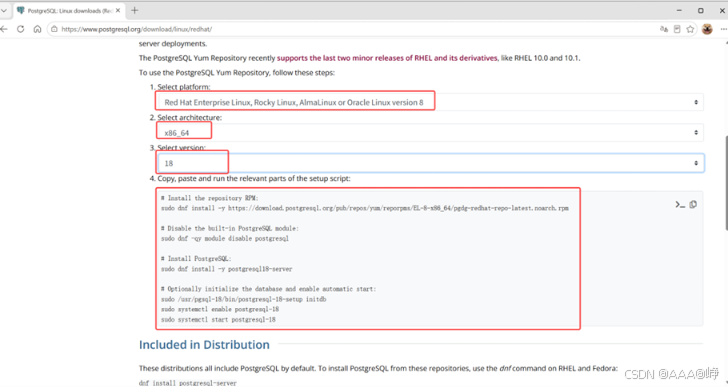Click the postgresql-18-setup initdb command line
The image size is (728, 387).
(243, 299)
